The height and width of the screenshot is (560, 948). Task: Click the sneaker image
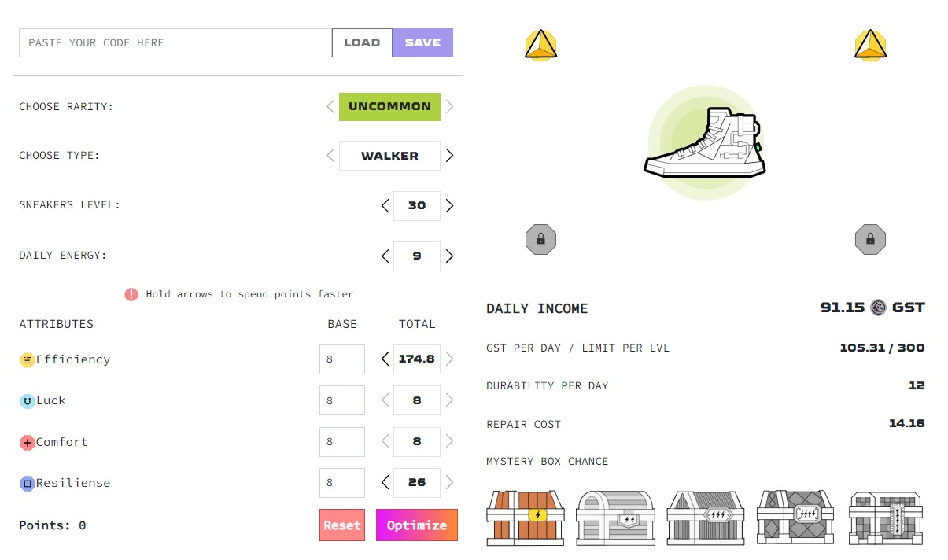pos(705,143)
